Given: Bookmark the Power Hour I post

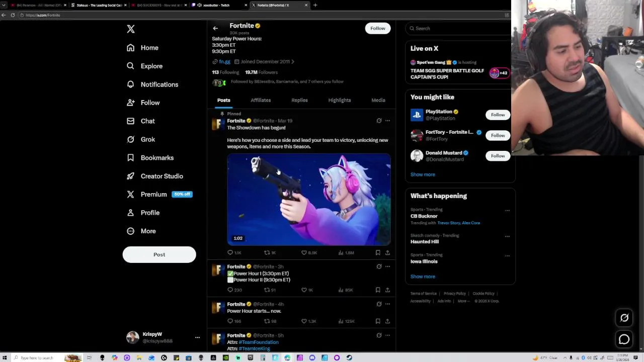Looking at the screenshot, I should pos(378,290).
